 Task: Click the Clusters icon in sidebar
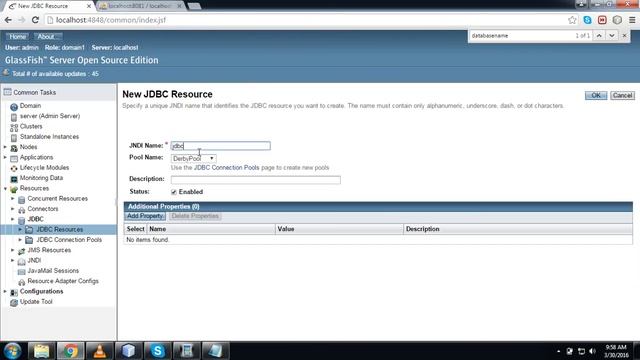point(14,127)
